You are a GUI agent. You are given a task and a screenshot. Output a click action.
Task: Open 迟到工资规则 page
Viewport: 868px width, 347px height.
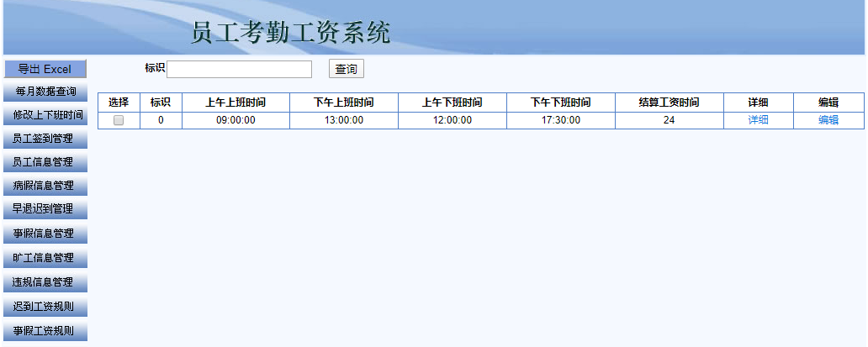(x=45, y=306)
